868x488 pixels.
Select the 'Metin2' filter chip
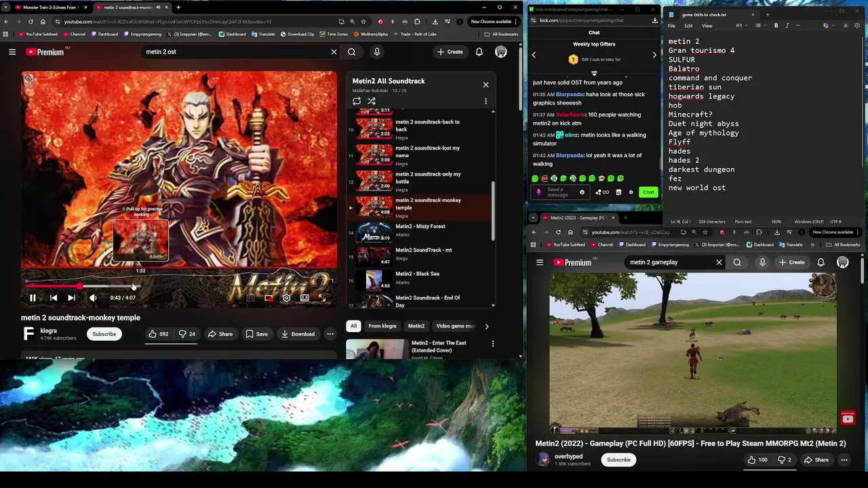click(416, 326)
